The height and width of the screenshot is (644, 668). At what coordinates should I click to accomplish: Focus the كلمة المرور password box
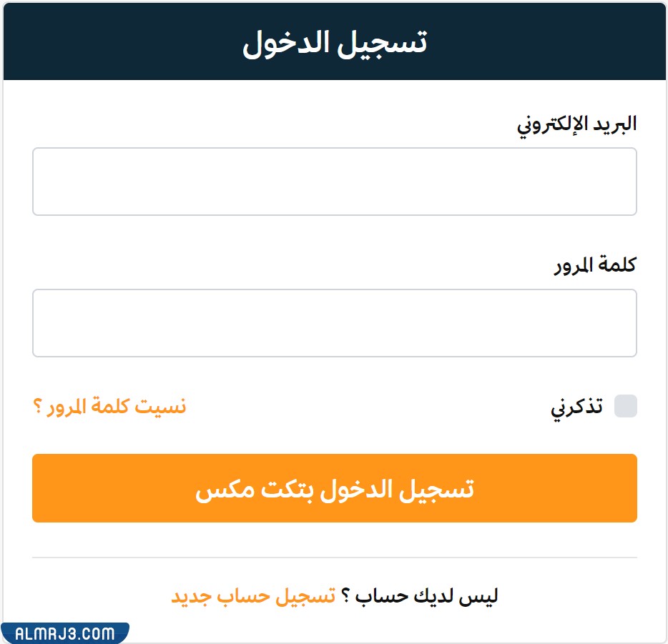(333, 322)
